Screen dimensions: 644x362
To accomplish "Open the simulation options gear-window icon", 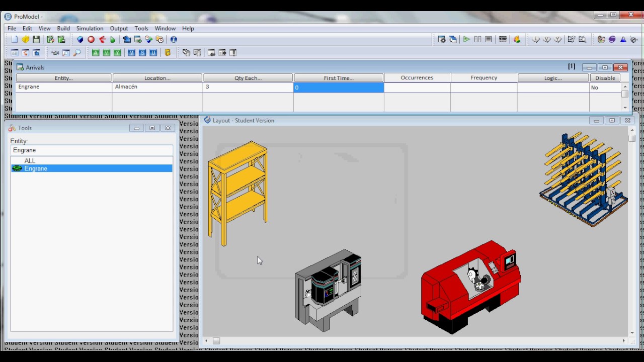I will point(442,39).
